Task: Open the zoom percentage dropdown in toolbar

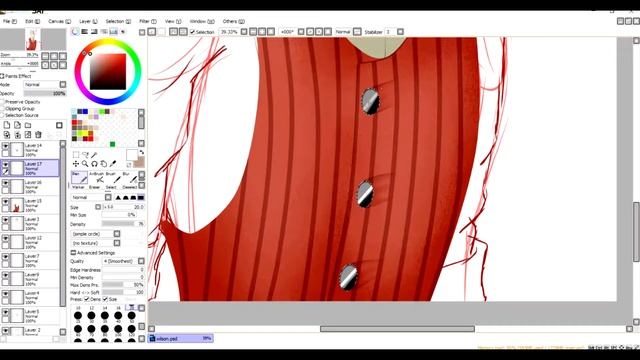Action: [x=244, y=32]
